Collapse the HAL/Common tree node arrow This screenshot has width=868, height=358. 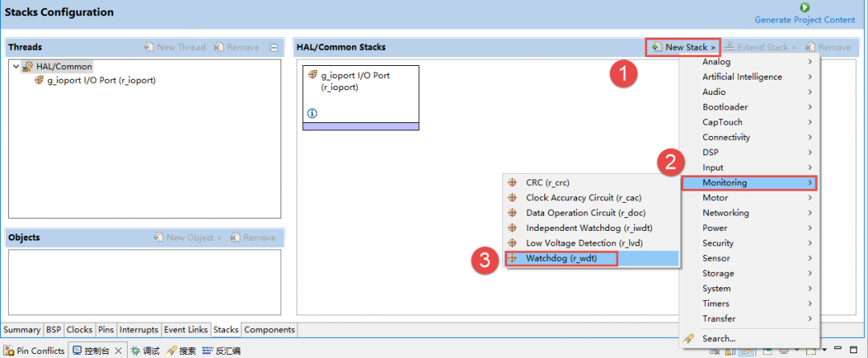pos(15,67)
